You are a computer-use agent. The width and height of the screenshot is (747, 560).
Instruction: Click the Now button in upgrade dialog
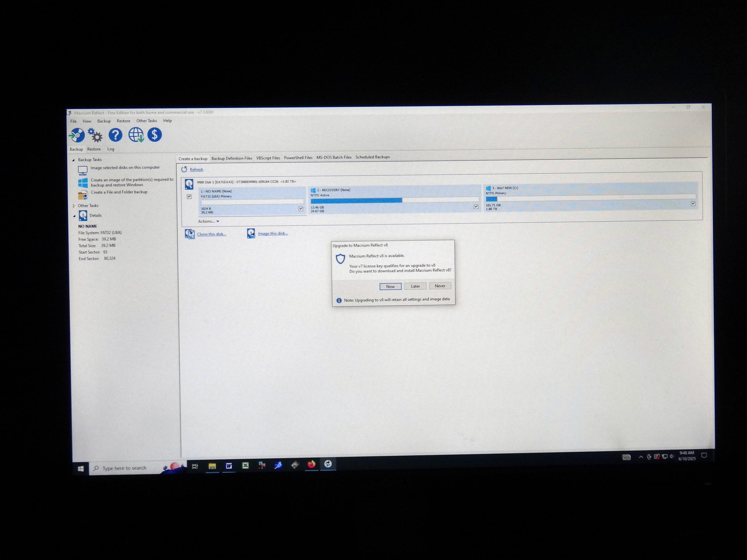point(391,287)
